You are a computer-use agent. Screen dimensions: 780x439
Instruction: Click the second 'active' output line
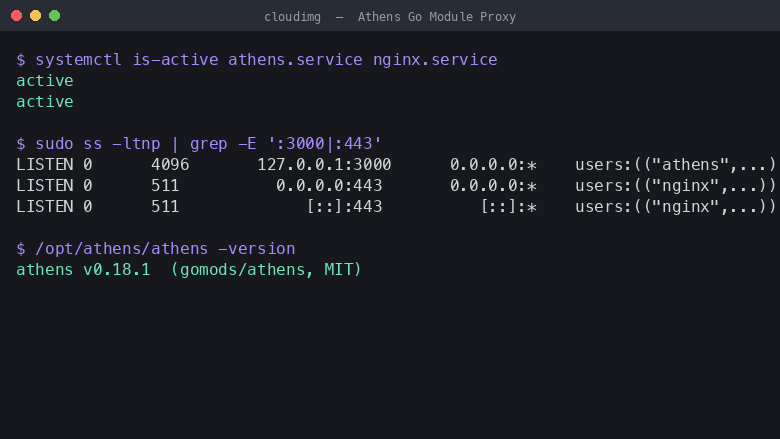pos(45,101)
